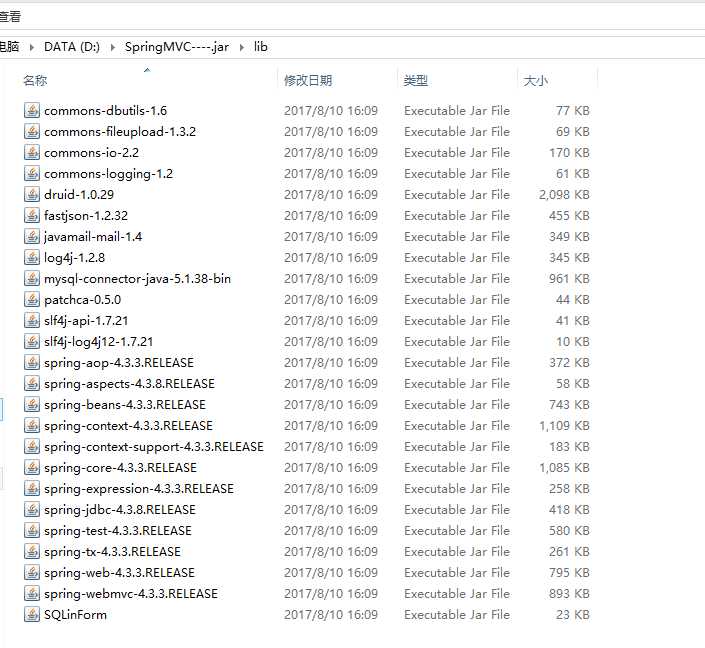Click the jar icon of commons-io-2.2
The image size is (705, 648).
pyautogui.click(x=31, y=152)
